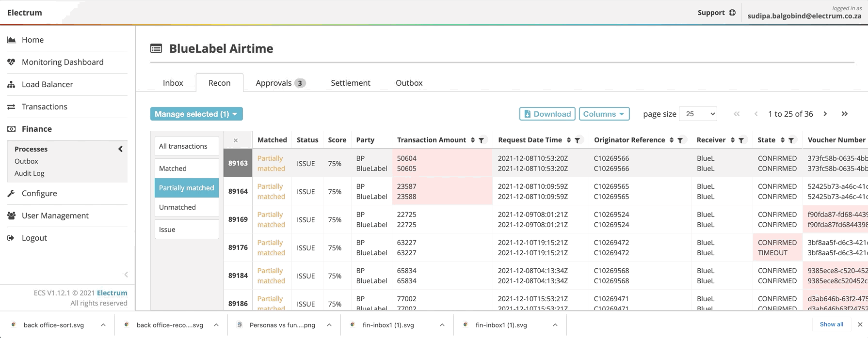868x338 pixels.
Task: Jump to the last results page
Action: 845,114
